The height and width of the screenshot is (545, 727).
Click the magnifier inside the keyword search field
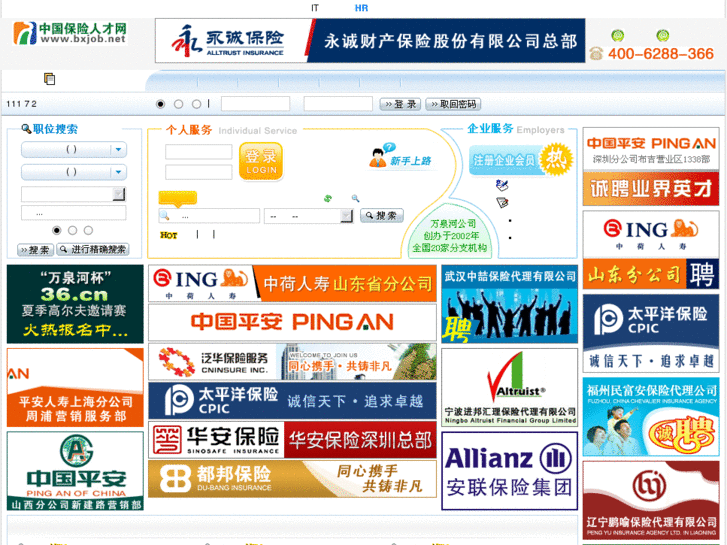point(165,216)
